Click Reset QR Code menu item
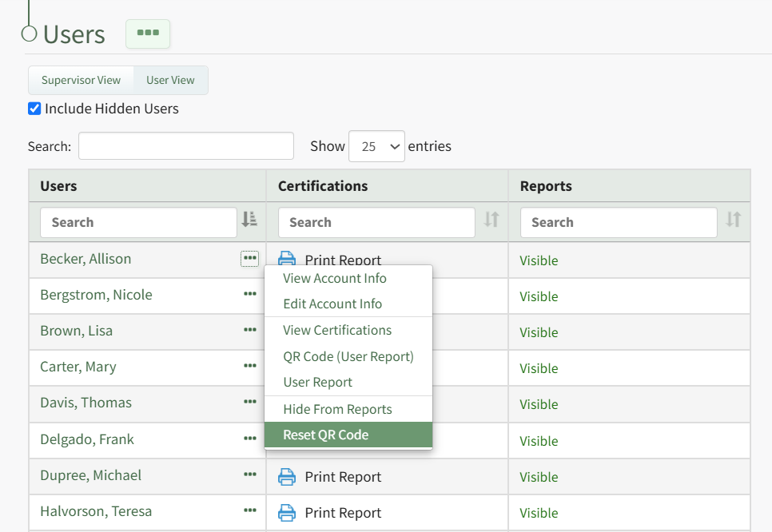The height and width of the screenshot is (532, 772). point(348,435)
